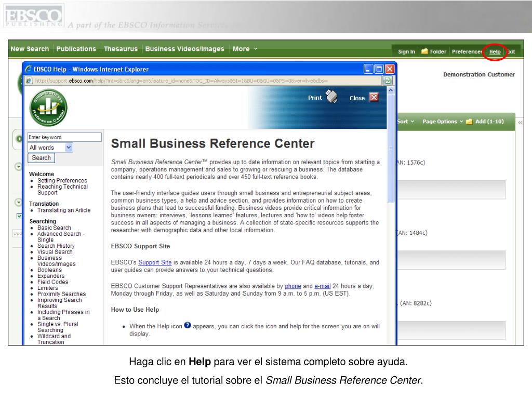Open the Thesaurus menu item
The width and height of the screenshot is (532, 399).
[121, 49]
